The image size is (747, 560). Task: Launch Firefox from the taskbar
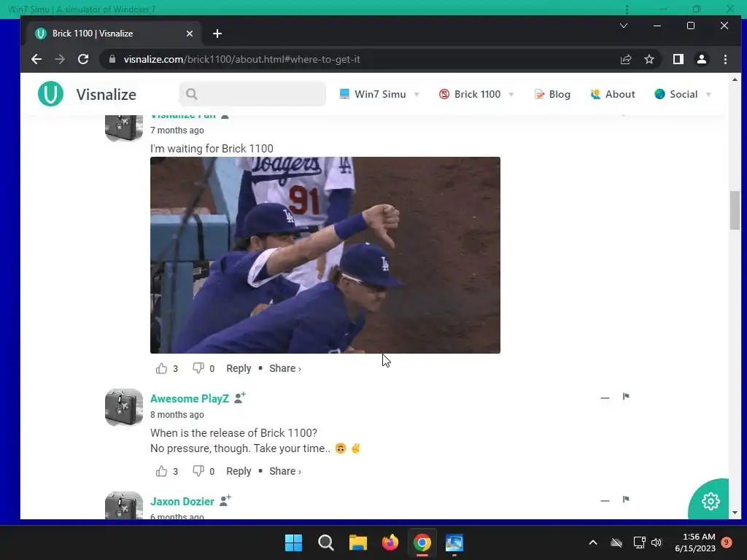point(390,542)
